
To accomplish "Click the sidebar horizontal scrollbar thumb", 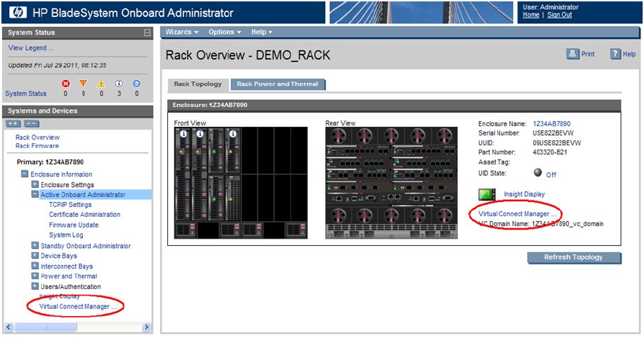I will 45,327.
